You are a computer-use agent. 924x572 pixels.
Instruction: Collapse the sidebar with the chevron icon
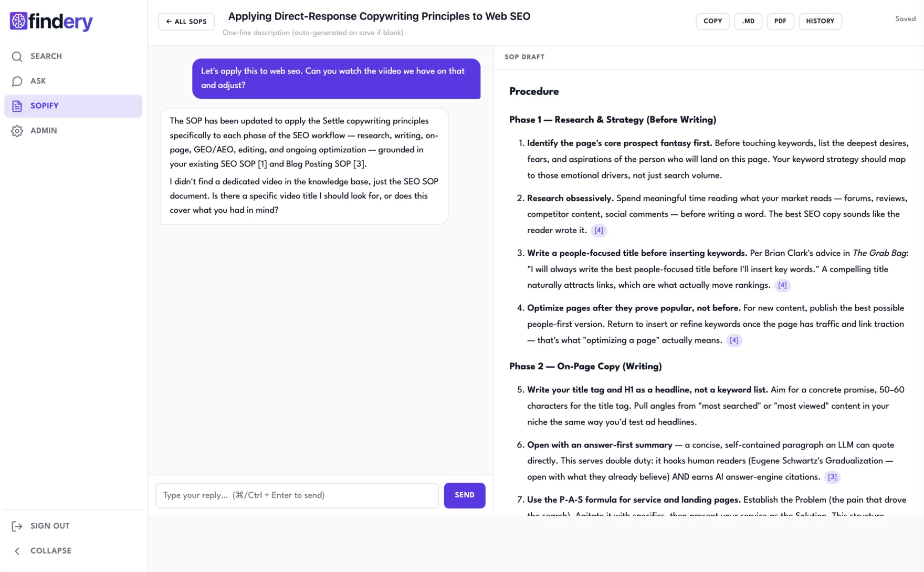pos(17,551)
